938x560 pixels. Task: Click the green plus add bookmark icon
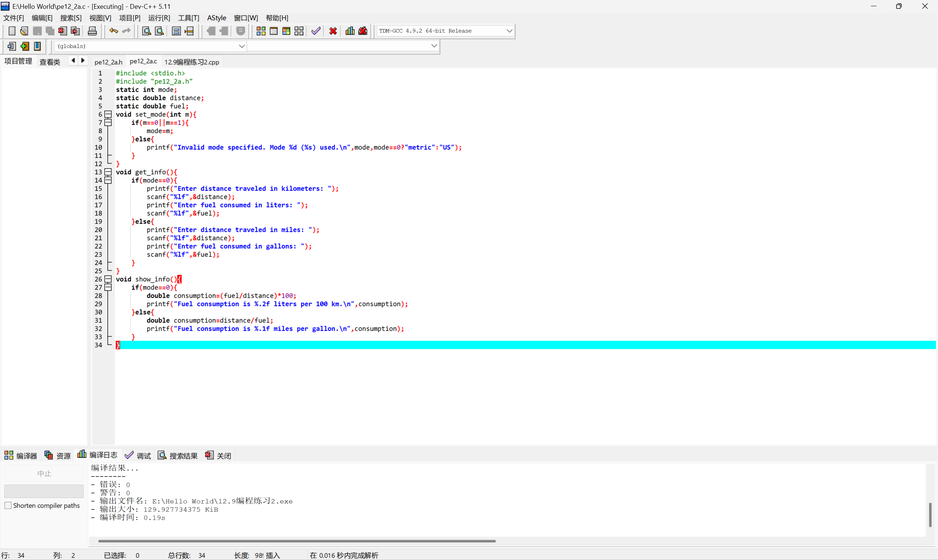tap(25, 46)
